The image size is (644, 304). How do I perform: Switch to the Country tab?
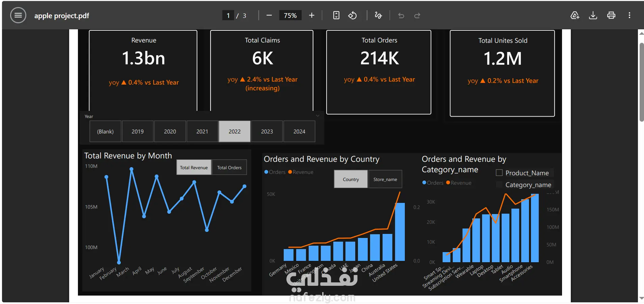(x=351, y=179)
